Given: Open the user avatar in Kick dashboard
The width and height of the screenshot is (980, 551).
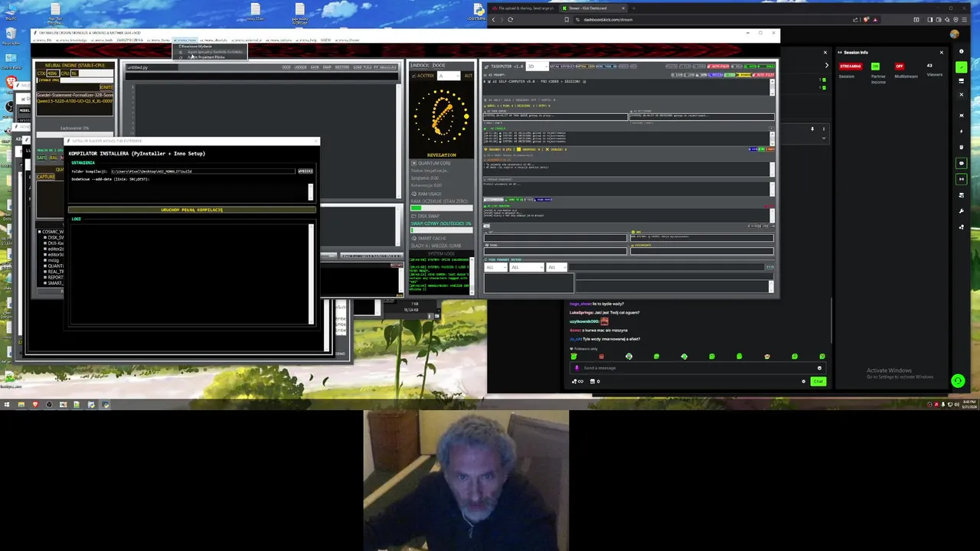Looking at the screenshot, I should coord(954,34).
